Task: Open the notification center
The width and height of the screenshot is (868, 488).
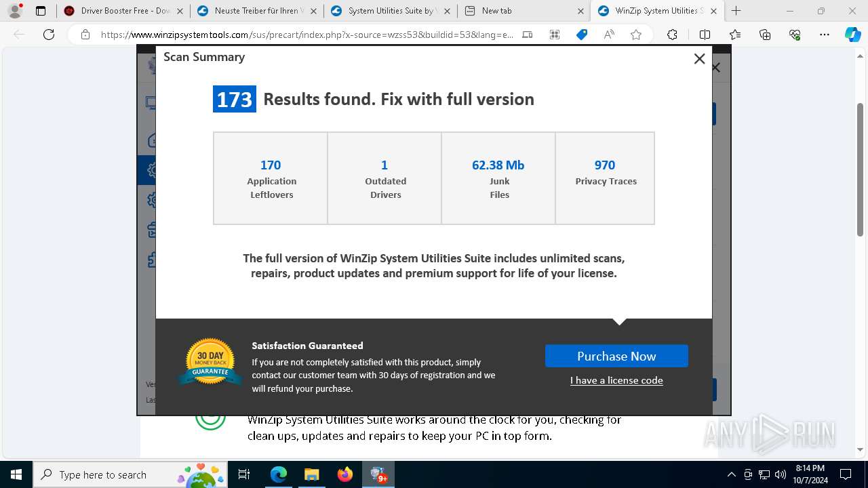Action: [846, 474]
